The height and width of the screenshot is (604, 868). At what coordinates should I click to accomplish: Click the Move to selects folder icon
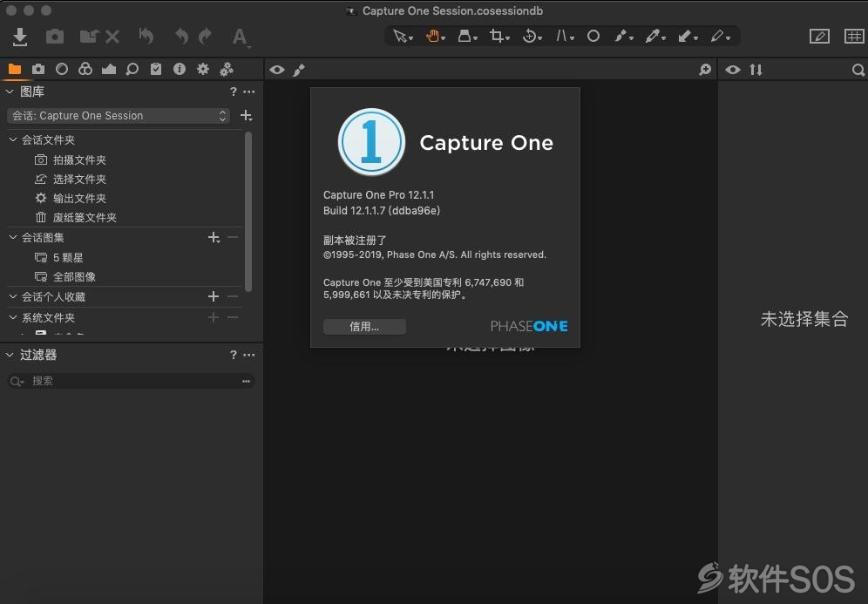pos(89,37)
